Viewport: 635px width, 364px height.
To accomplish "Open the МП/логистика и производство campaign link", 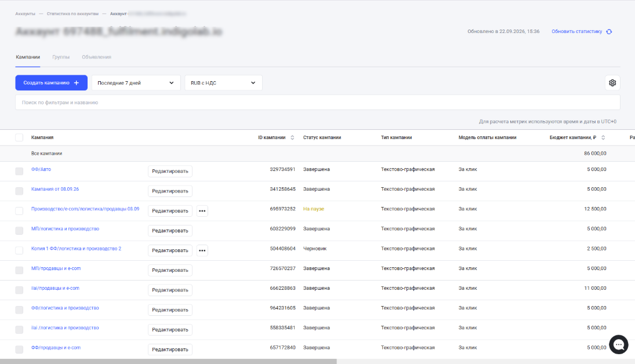I will tap(65, 229).
